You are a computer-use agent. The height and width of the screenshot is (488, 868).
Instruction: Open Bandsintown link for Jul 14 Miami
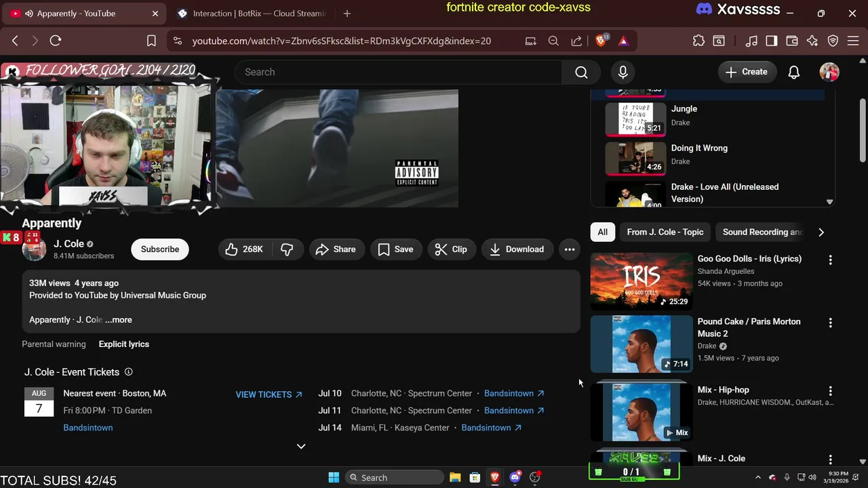pos(491,428)
